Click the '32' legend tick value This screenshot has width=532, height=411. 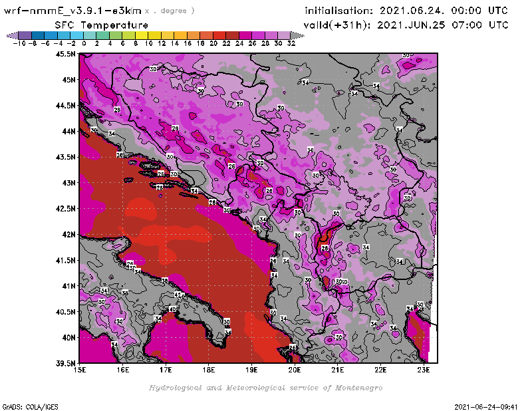pos(291,43)
